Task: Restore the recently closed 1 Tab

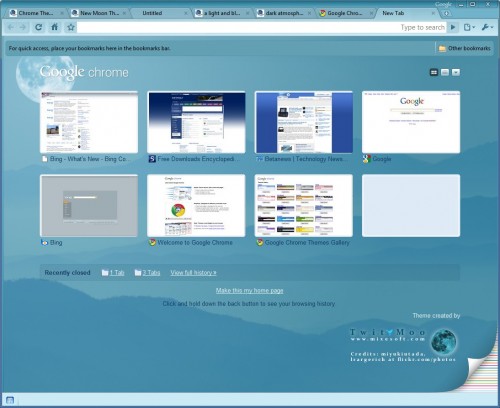Action: (x=113, y=273)
